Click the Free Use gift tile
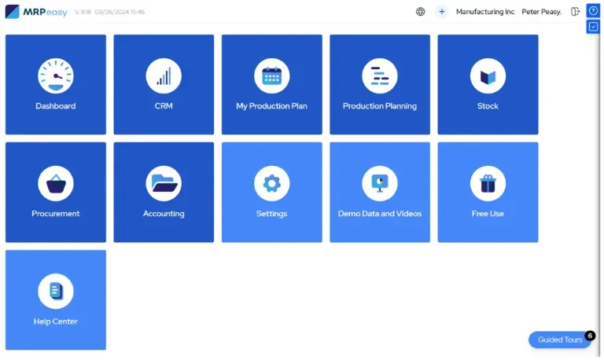Viewport: 604px width, 364px height. 488,192
